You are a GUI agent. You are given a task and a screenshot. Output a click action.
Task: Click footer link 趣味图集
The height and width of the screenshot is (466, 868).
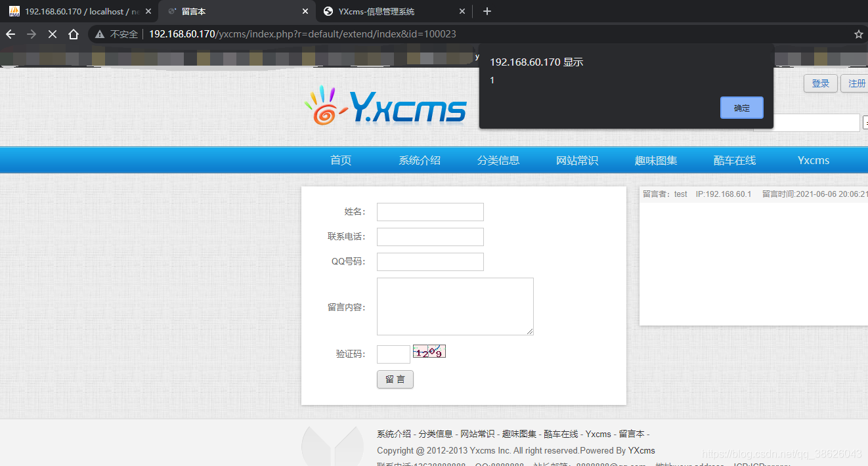coord(519,434)
